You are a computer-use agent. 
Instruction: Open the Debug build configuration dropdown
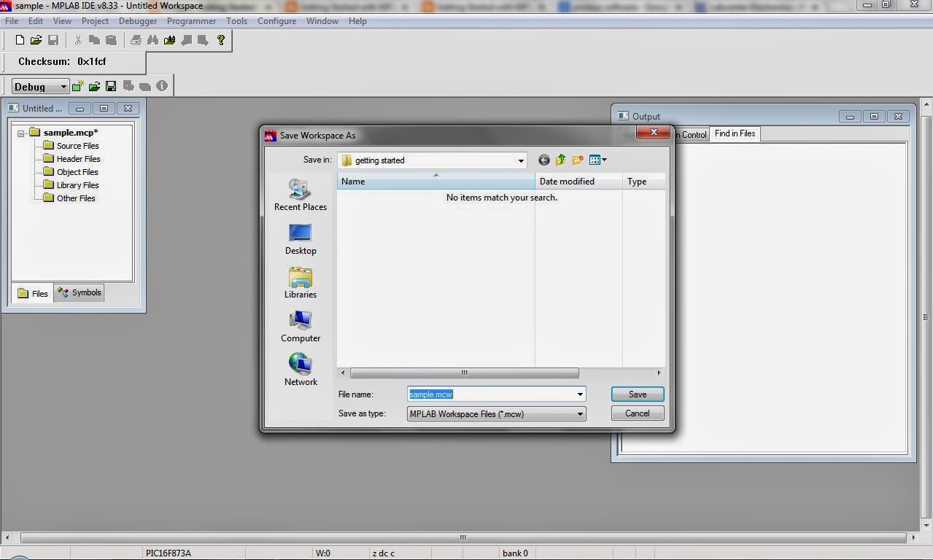(x=63, y=87)
